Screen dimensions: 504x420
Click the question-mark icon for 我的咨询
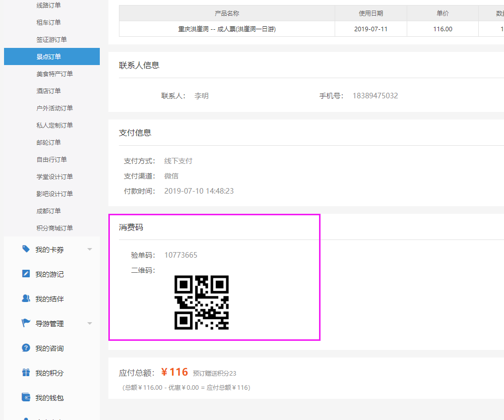(26, 348)
